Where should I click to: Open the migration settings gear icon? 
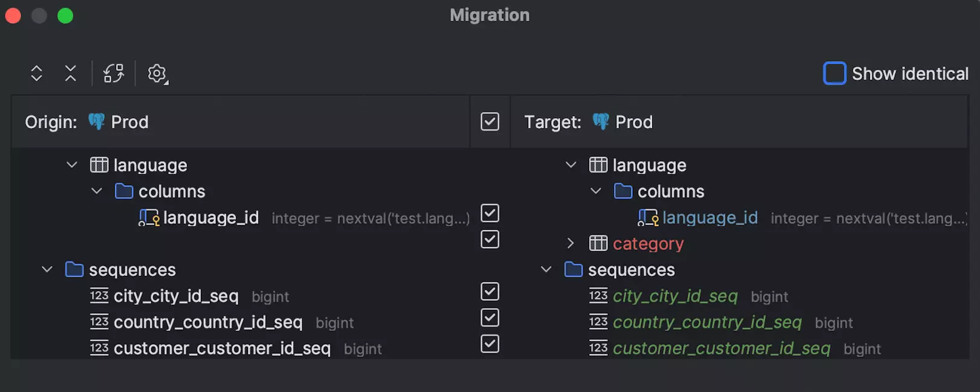(157, 74)
